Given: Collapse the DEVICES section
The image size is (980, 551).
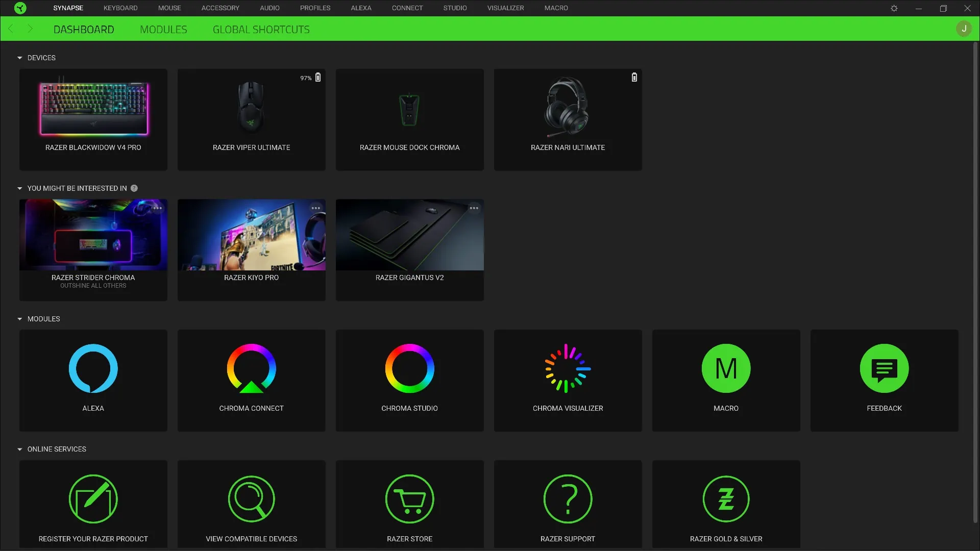Looking at the screenshot, I should (20, 58).
